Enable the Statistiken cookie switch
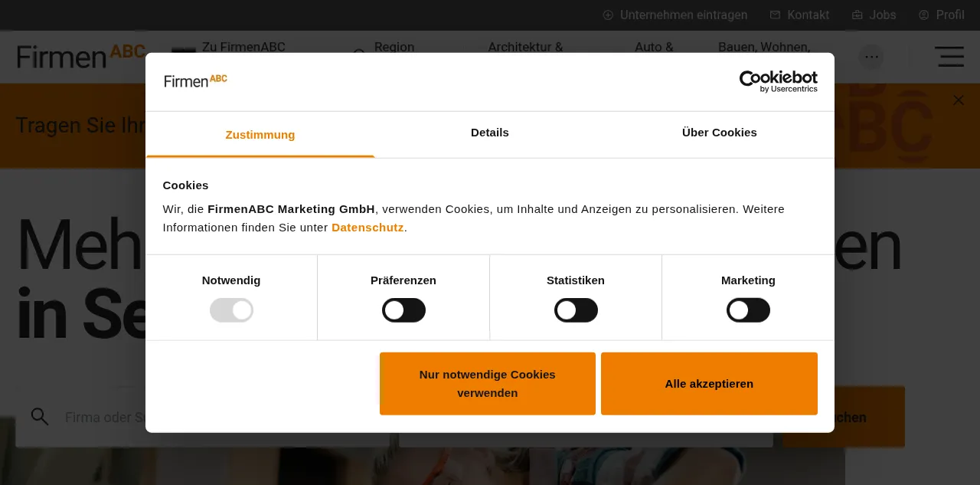 [576, 310]
